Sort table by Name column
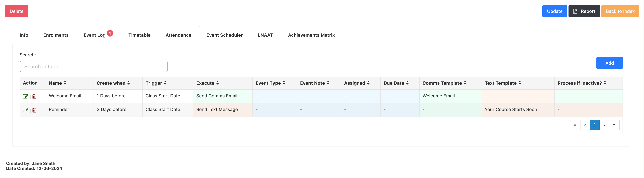Image resolution: width=644 pixels, height=178 pixels. point(65,83)
